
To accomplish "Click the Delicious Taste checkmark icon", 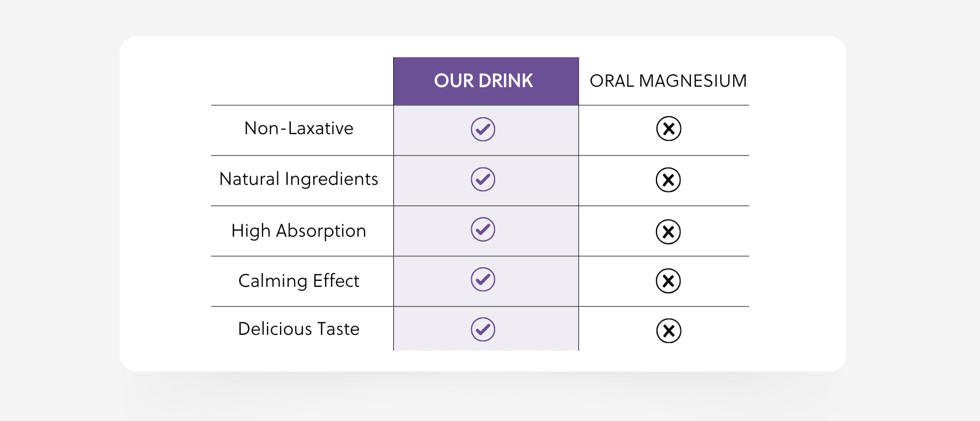I will 483,329.
